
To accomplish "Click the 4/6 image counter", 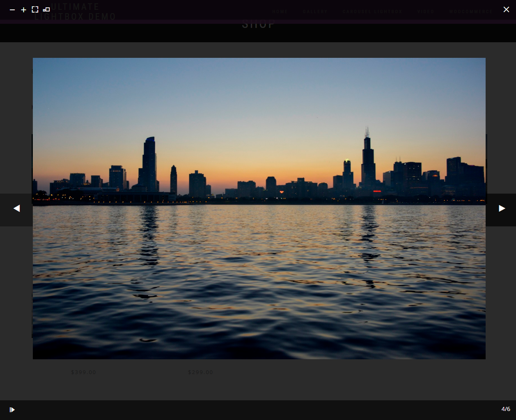I will pos(506,409).
